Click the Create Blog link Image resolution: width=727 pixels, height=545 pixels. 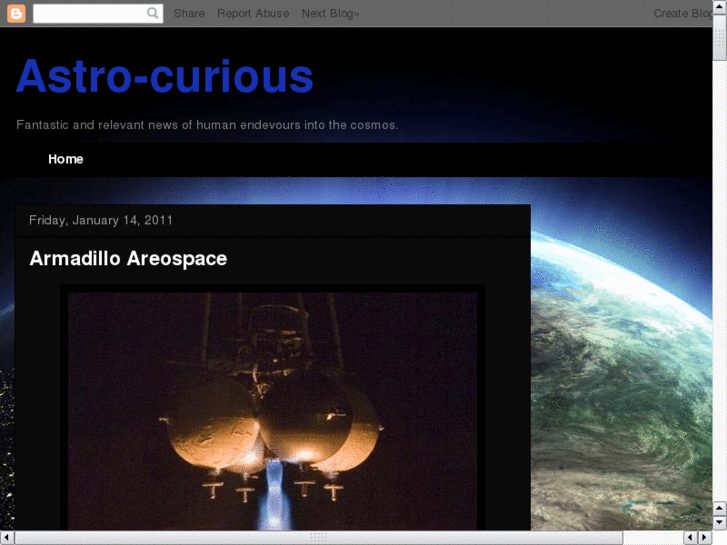pos(682,13)
